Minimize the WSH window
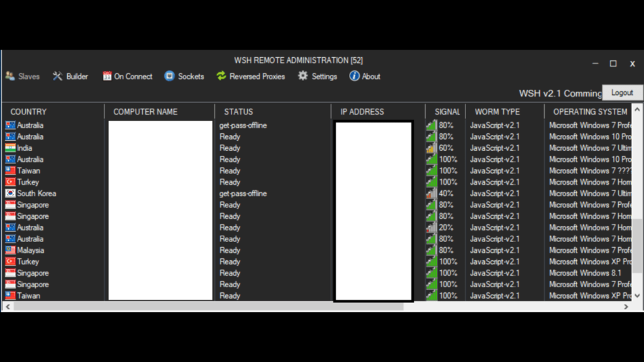The height and width of the screenshot is (362, 644). [x=595, y=63]
